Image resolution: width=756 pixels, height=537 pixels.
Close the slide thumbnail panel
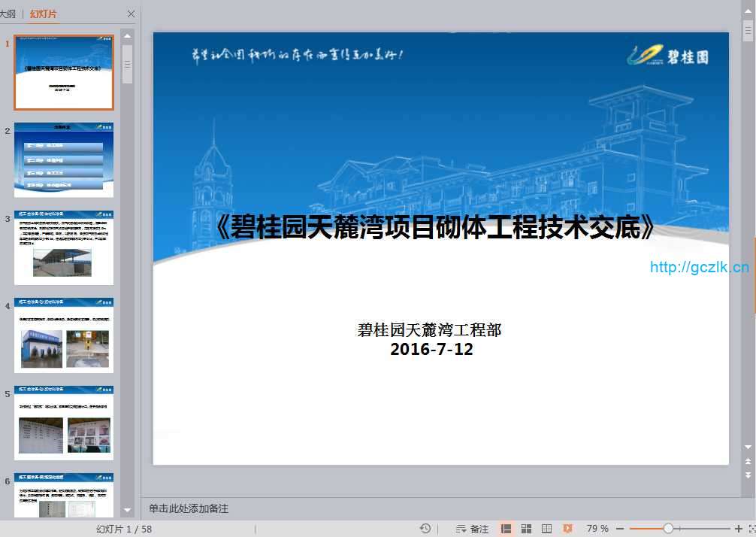132,14
